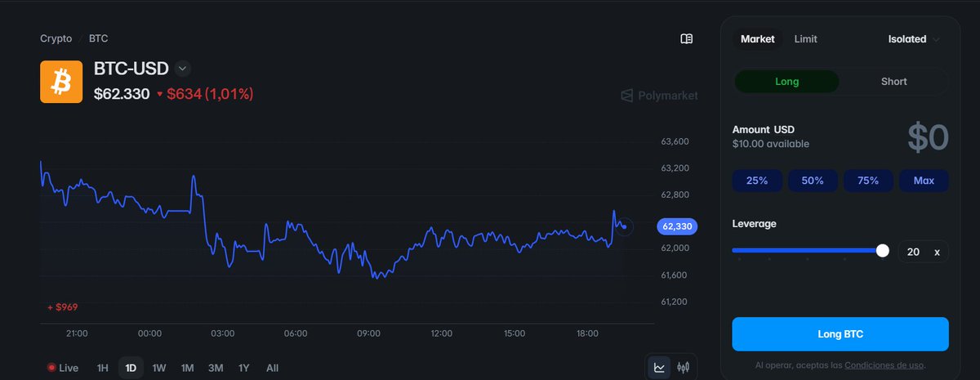Toggle the Short position option

[x=894, y=82]
